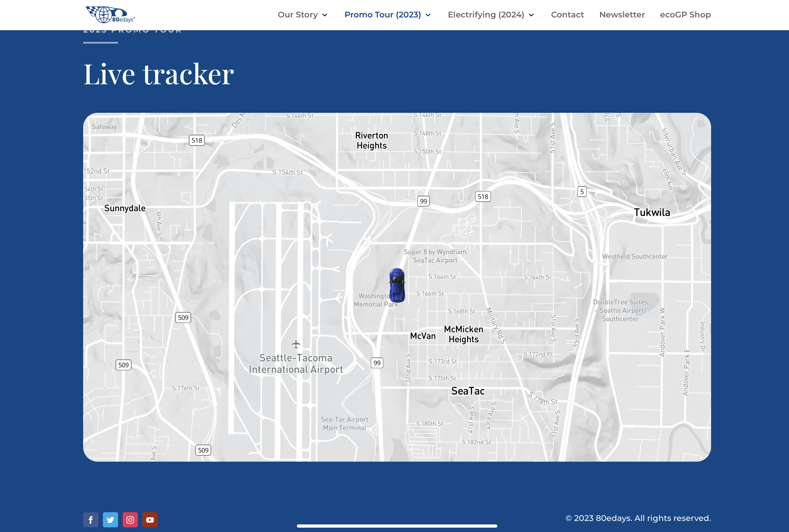Click the horizontal scrollbar at bottom
Image resolution: width=789 pixels, height=532 pixels.
coord(397,526)
